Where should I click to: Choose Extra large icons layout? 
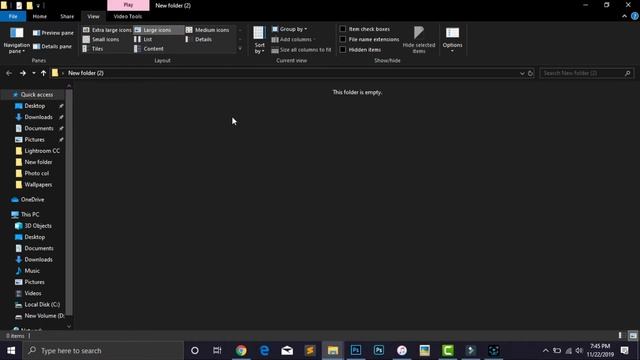(107, 30)
